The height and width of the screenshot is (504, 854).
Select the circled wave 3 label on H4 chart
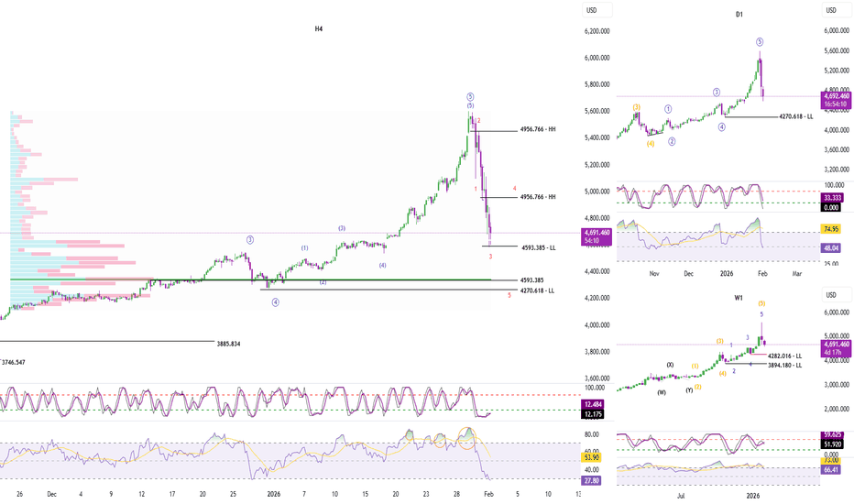tap(250, 240)
